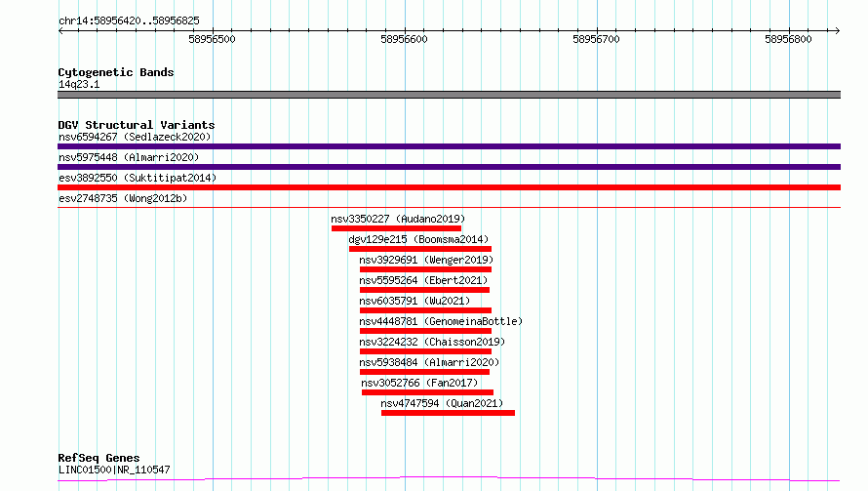Click red bar below nsv3350227 label

pyautogui.click(x=396, y=228)
